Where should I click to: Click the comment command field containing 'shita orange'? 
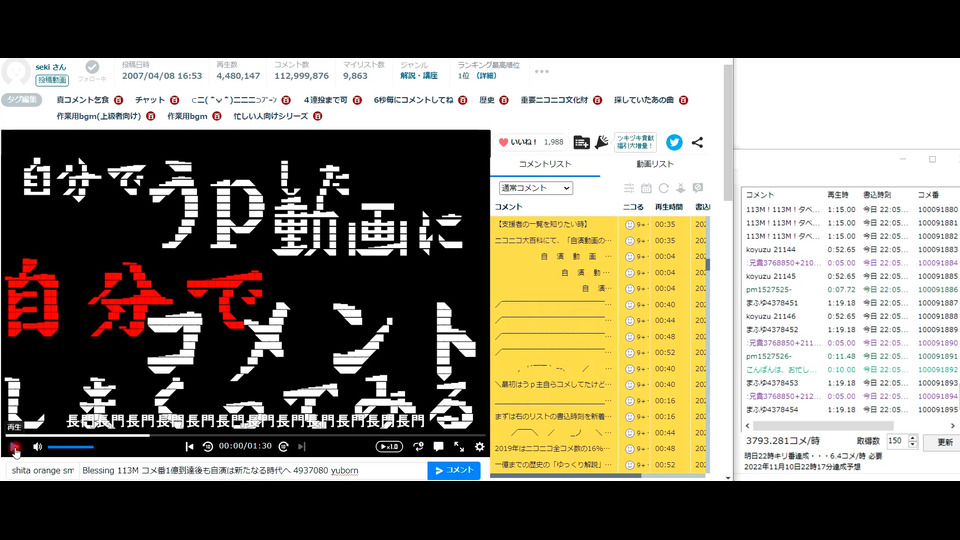pos(42,470)
